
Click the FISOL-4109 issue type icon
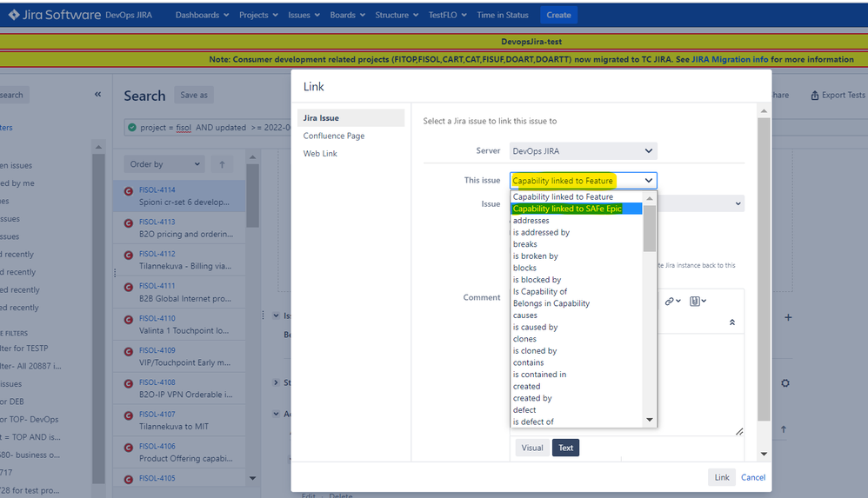coord(129,351)
